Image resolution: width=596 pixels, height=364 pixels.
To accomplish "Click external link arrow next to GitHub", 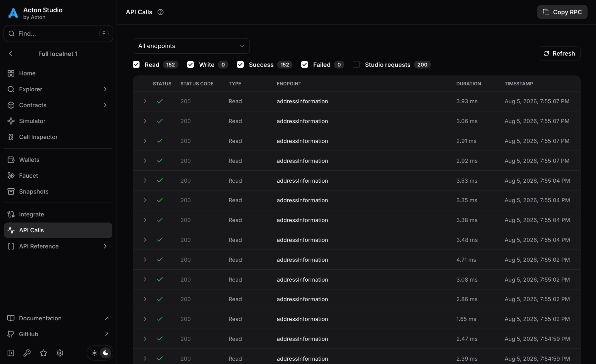I will pyautogui.click(x=107, y=334).
